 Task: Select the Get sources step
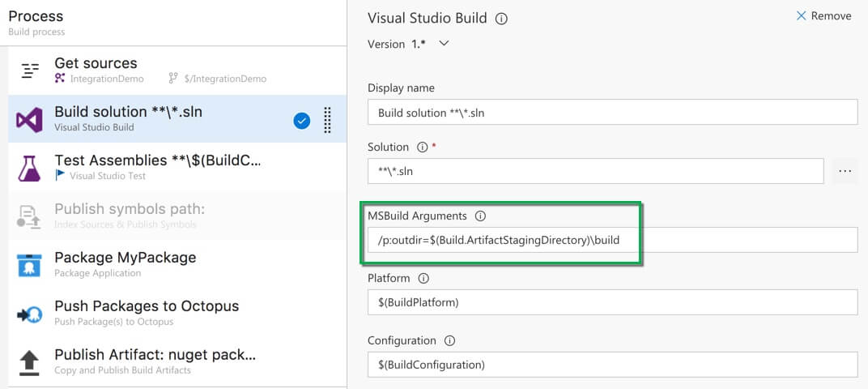177,71
